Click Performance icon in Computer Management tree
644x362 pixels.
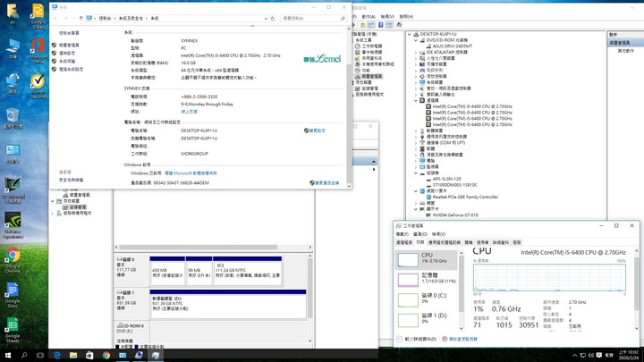357,71
